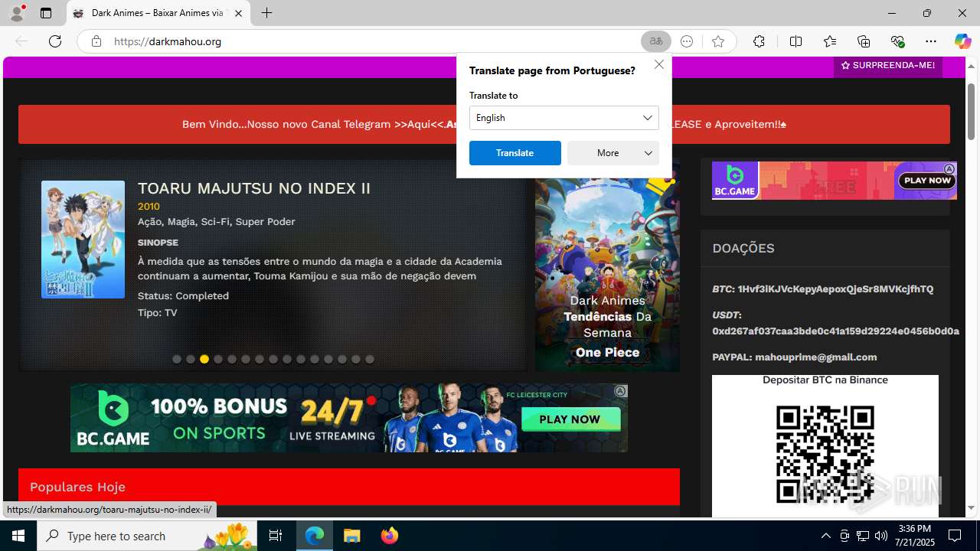This screenshot has width=980, height=551.
Task: Launch Copilot from the toolbar
Action: pos(962,41)
